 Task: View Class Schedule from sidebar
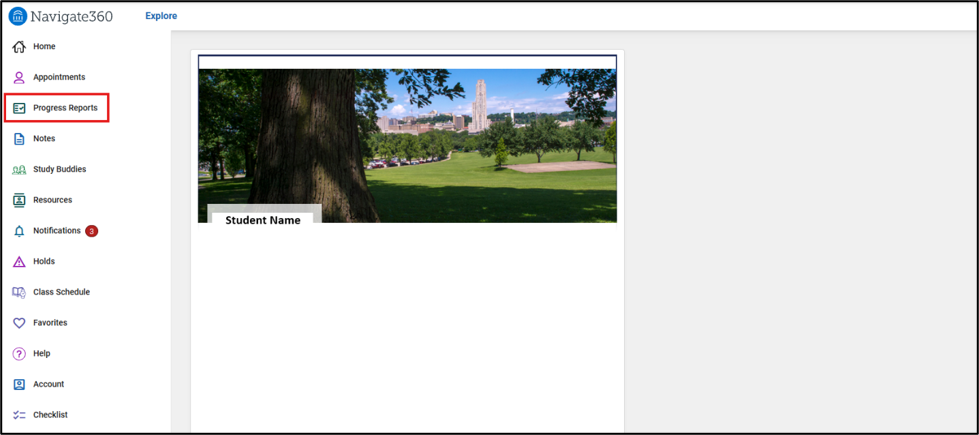tap(61, 291)
